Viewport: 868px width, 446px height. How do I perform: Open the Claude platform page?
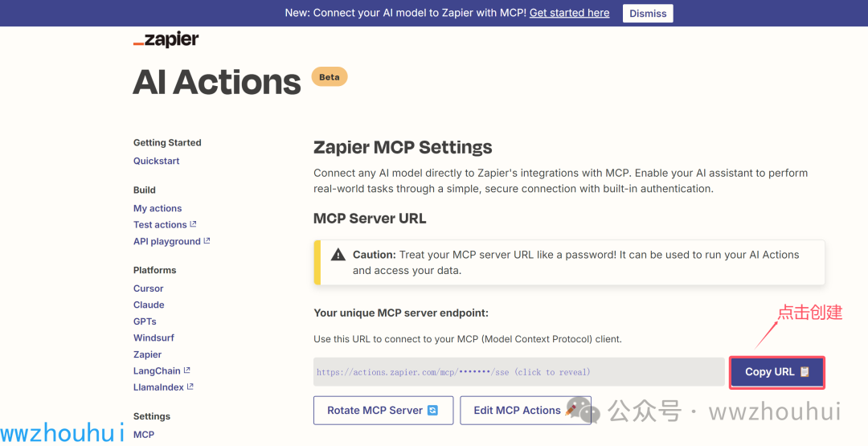[x=149, y=305]
